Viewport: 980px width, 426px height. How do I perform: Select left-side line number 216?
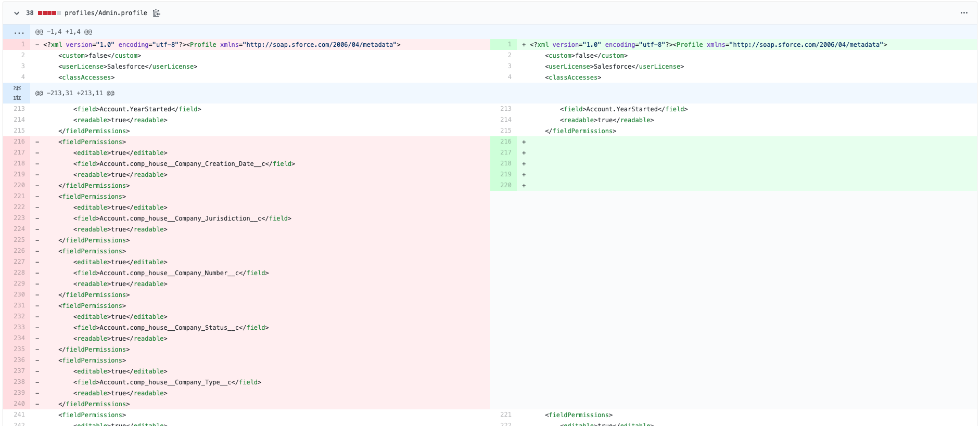tap(19, 141)
